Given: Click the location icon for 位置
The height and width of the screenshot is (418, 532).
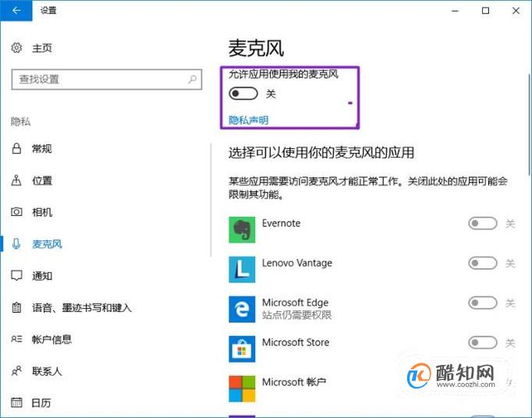Looking at the screenshot, I should click(16, 180).
